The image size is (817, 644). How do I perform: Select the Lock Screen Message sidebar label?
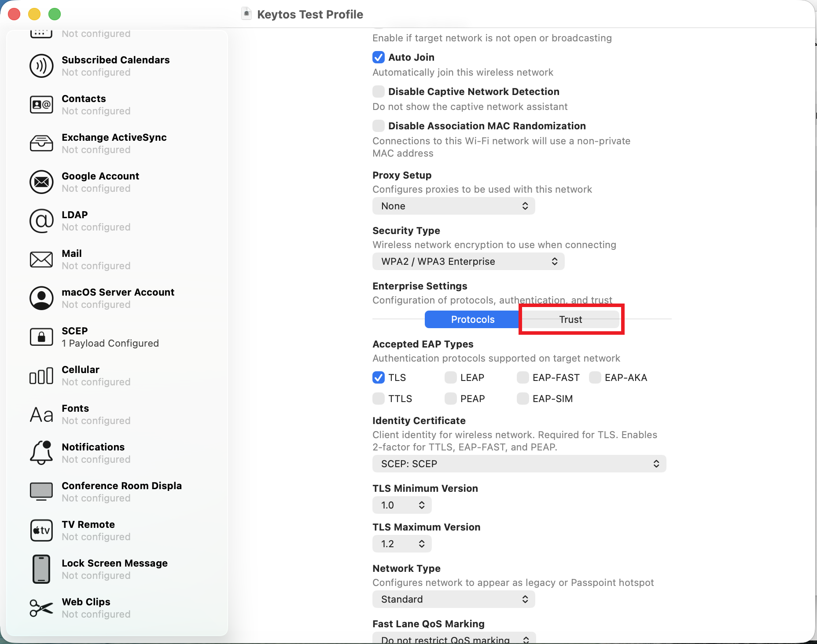(114, 563)
